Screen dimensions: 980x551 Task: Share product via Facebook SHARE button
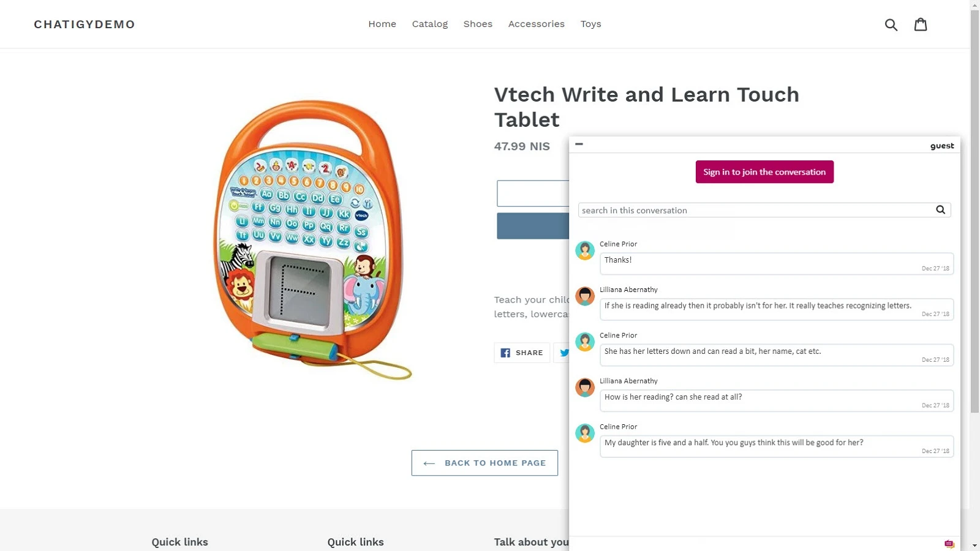522,353
